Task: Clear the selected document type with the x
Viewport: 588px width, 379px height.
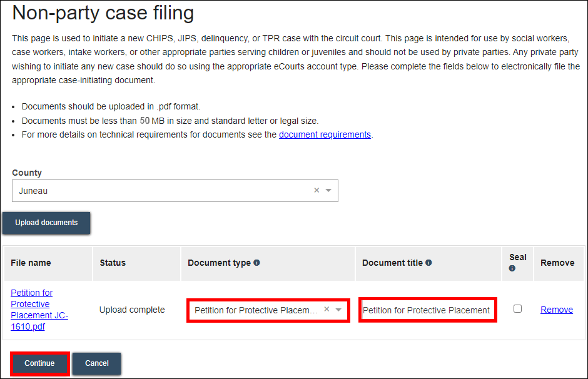Action: tap(327, 310)
